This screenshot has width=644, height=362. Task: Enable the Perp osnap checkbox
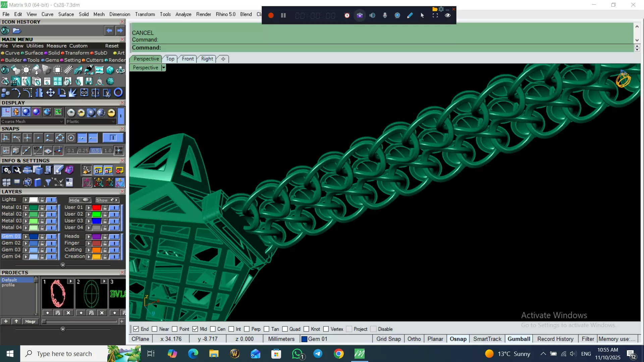coord(247,329)
